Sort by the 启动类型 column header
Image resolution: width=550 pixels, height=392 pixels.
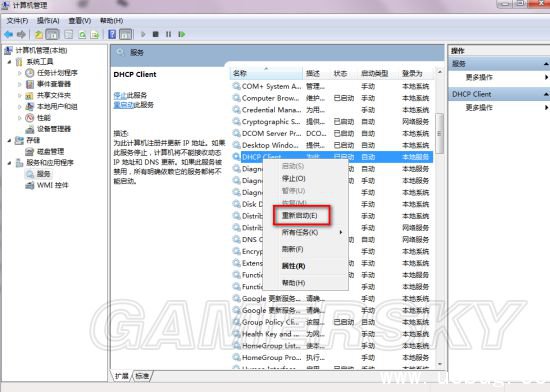379,73
